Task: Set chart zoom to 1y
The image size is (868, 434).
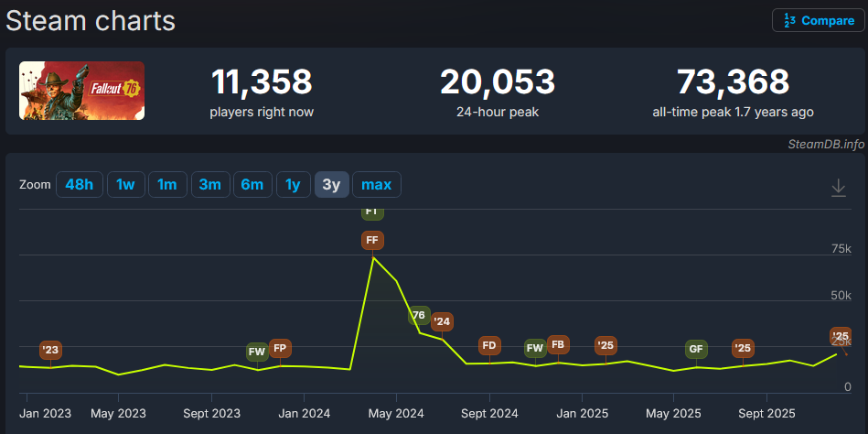Action: click(x=293, y=185)
